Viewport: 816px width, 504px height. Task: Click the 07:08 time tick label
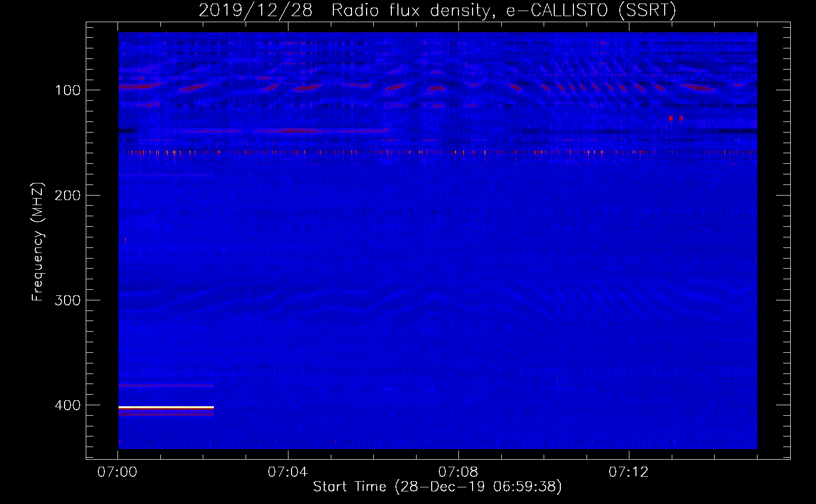[458, 472]
